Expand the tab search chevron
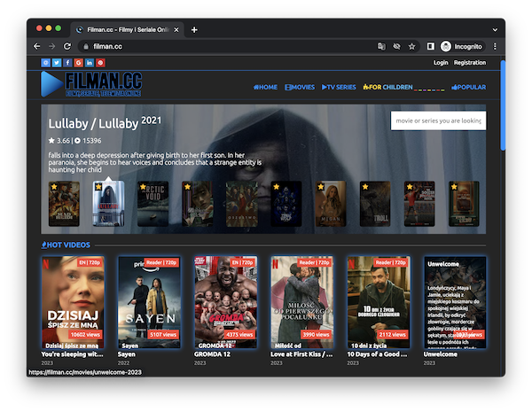 pyautogui.click(x=495, y=30)
